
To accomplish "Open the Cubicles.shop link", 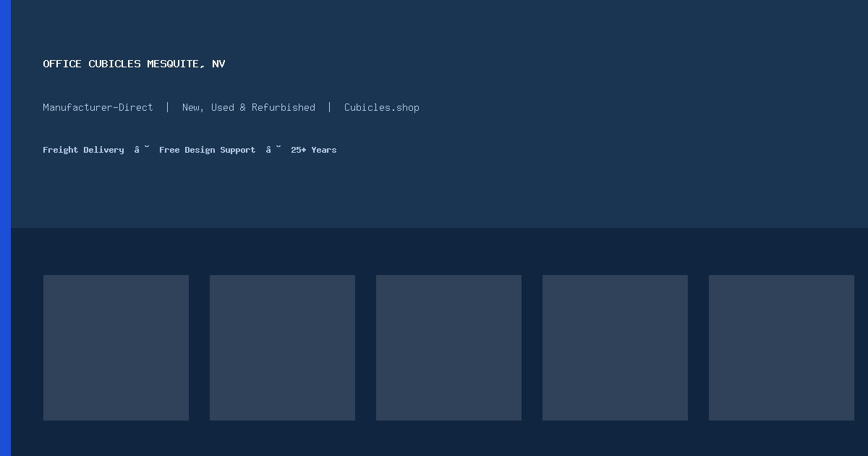I will tap(382, 107).
